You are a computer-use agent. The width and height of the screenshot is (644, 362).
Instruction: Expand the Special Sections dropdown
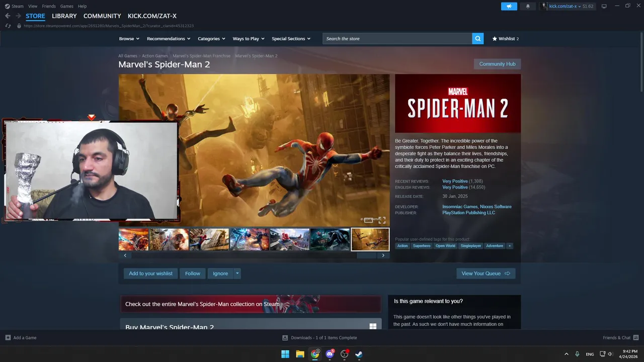coord(291,39)
